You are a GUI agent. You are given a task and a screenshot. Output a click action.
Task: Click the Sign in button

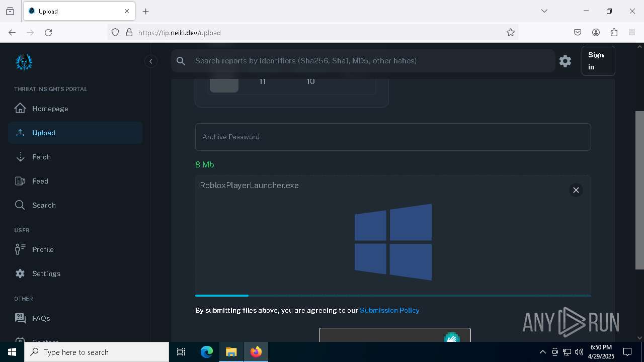(x=598, y=61)
